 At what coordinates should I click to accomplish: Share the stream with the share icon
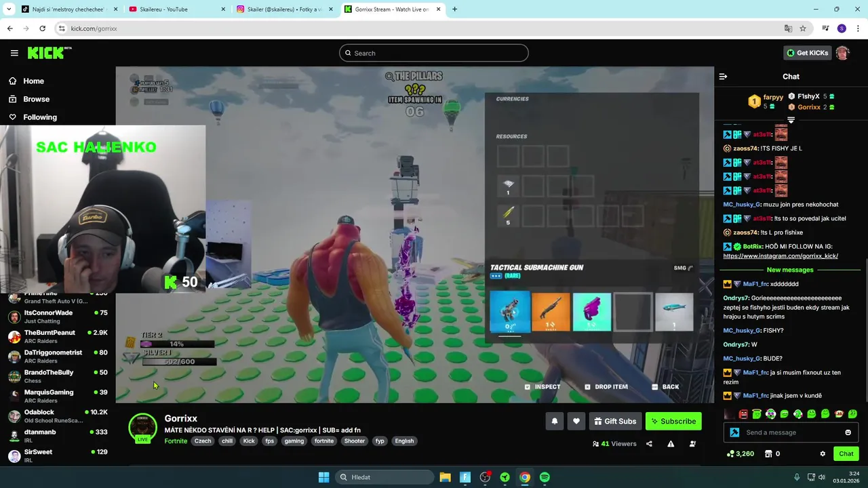click(649, 444)
